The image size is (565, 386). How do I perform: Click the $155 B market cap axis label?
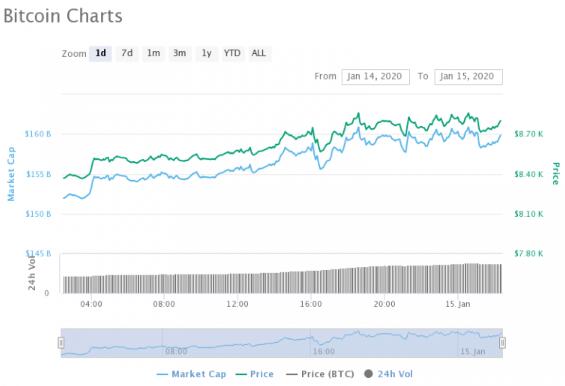39,174
